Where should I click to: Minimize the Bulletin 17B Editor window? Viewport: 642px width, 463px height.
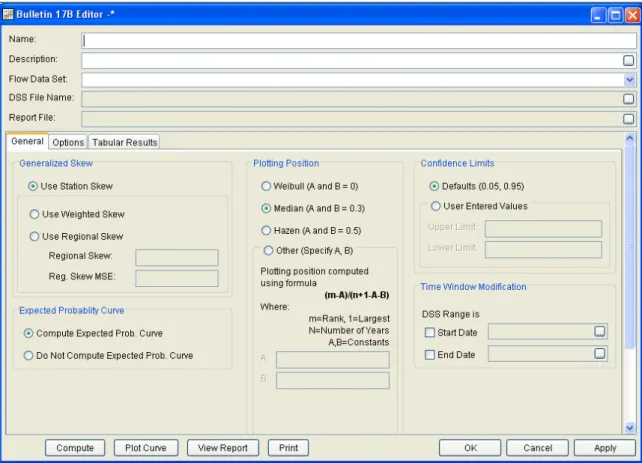[598, 16]
